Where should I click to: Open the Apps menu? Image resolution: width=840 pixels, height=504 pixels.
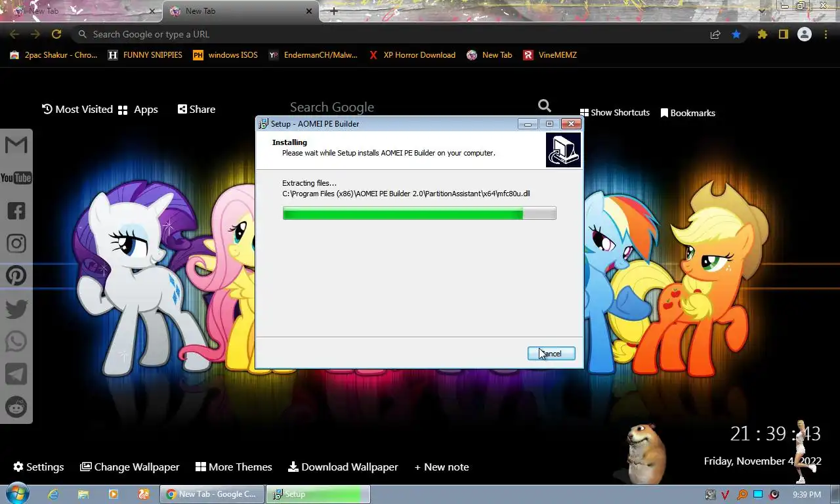click(x=138, y=110)
